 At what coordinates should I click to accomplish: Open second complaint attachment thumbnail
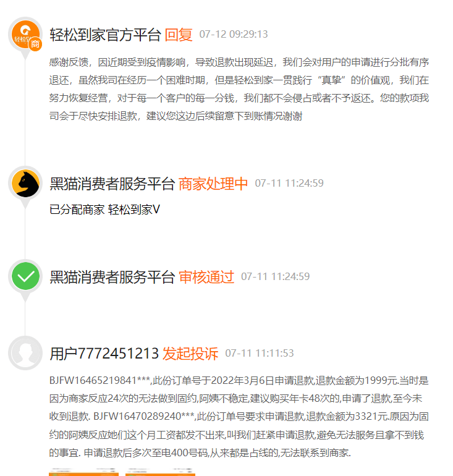click(x=160, y=472)
